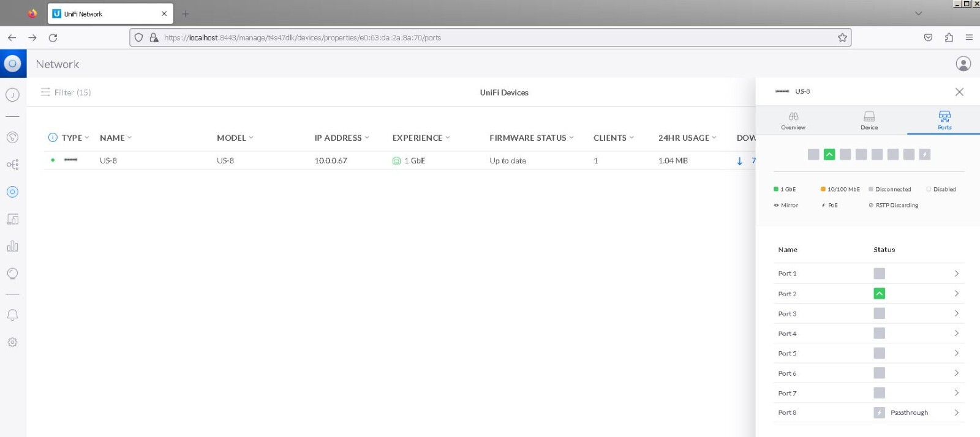Click the Mirror entry in the port legend
This screenshot has width=980, height=437.
(x=786, y=206)
